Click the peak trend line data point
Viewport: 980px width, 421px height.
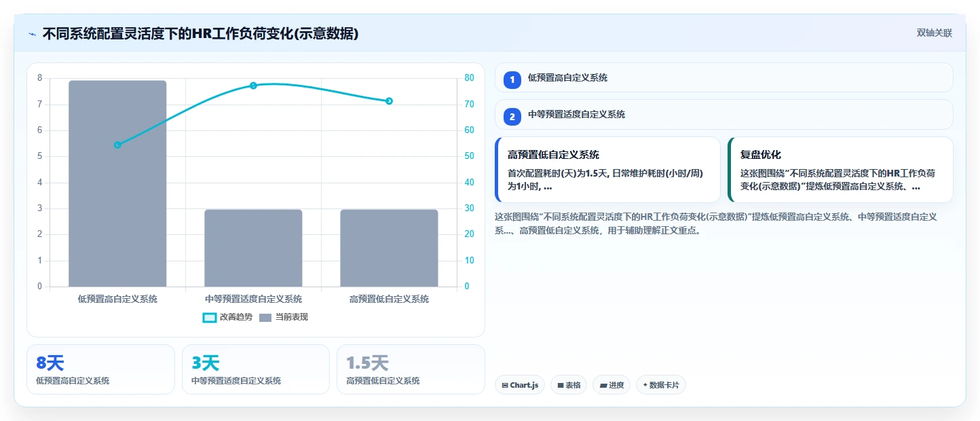pos(253,86)
